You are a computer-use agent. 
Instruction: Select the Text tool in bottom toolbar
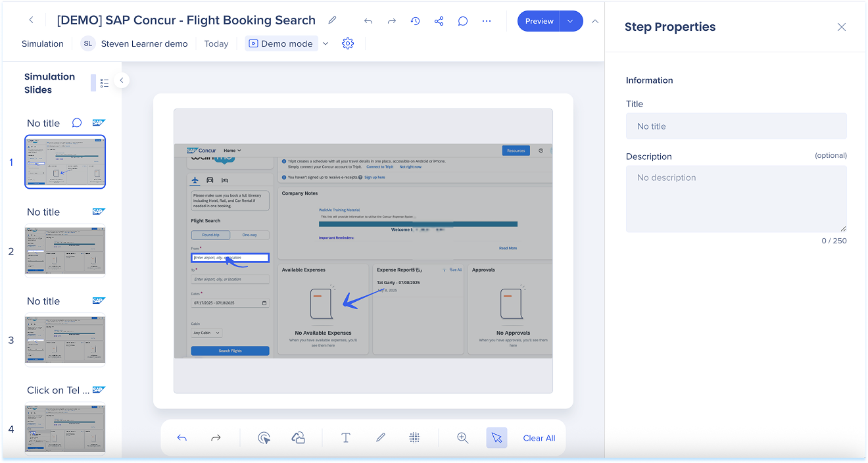click(x=345, y=438)
